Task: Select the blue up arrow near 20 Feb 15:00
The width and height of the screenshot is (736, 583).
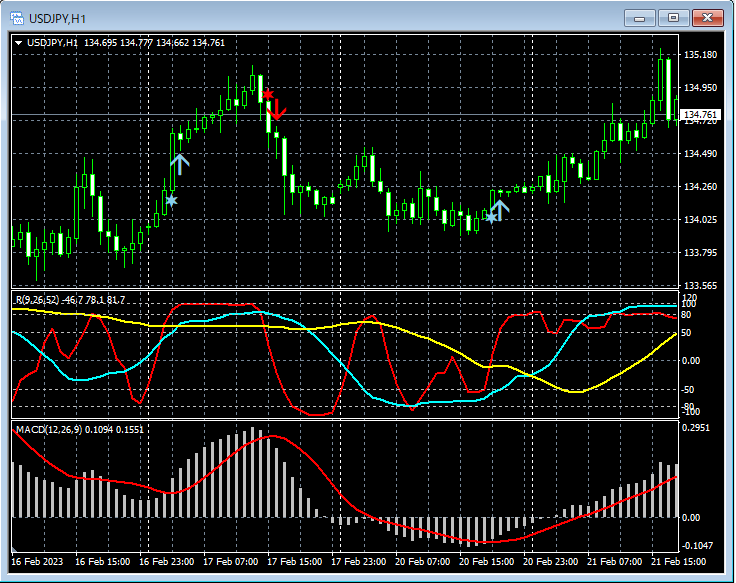Action: tap(500, 210)
